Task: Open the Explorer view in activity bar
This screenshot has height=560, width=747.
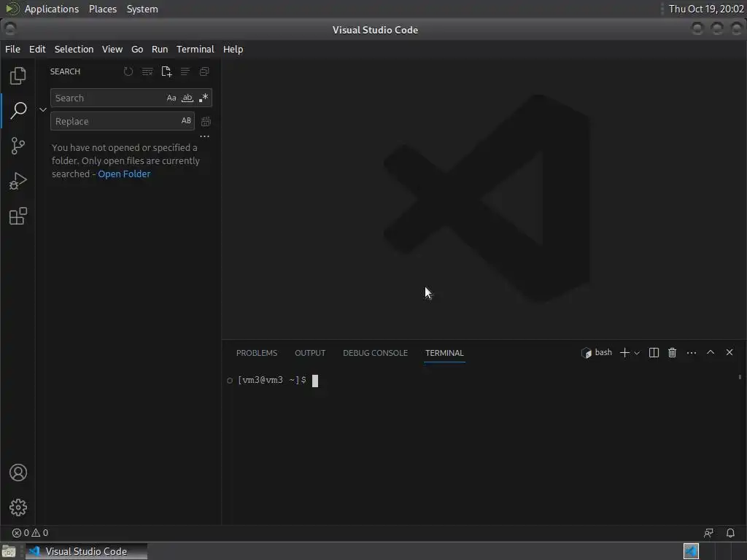Action: 18,75
